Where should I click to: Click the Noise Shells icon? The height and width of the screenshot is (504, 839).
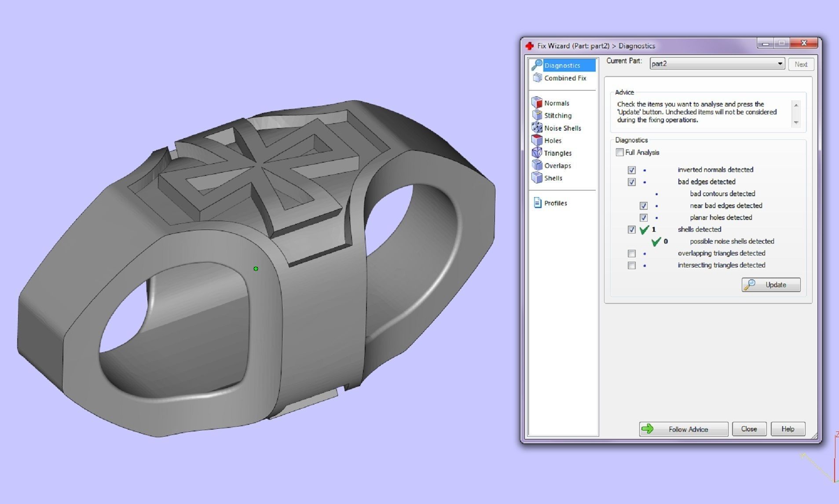(537, 128)
